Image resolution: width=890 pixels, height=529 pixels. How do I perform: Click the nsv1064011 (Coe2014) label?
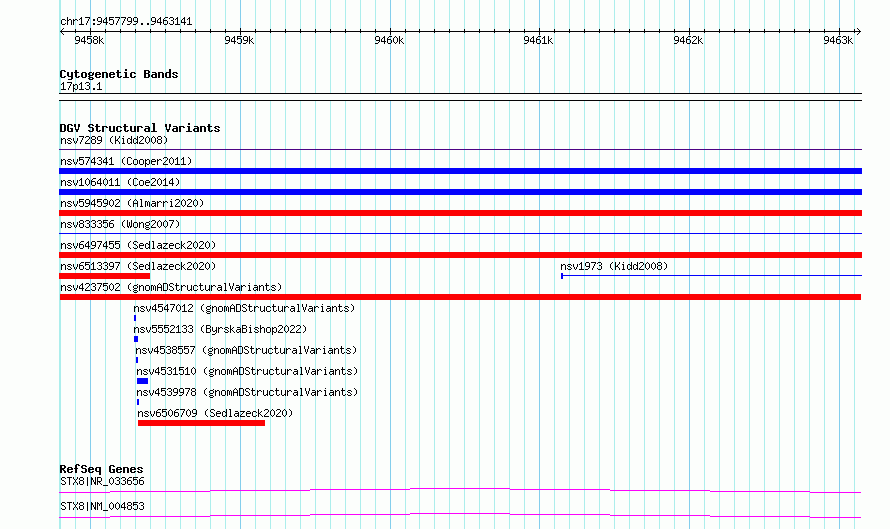[x=120, y=182]
